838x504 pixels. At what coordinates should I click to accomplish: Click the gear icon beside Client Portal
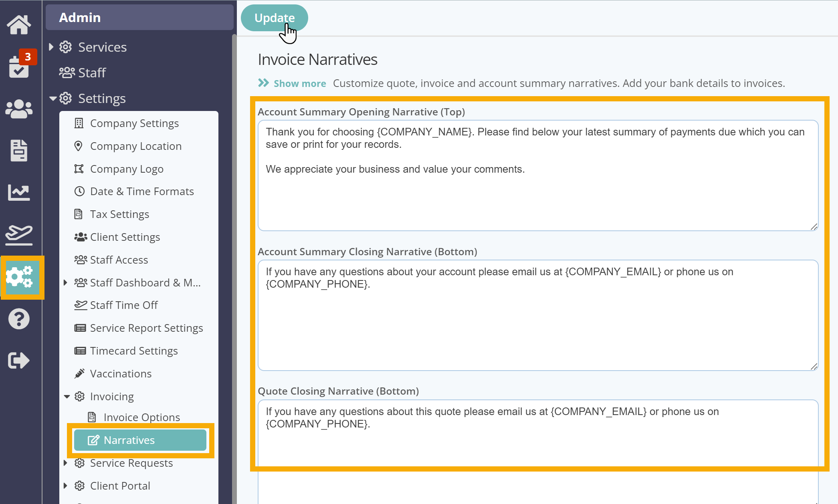pos(80,486)
